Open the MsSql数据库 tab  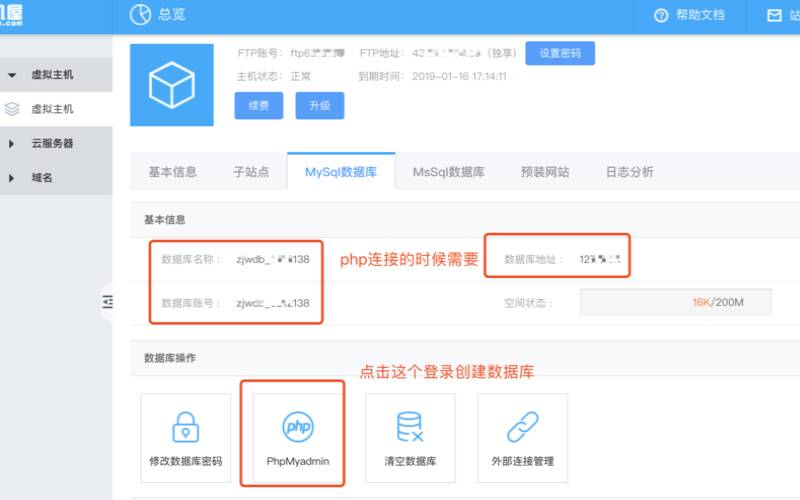tap(448, 172)
